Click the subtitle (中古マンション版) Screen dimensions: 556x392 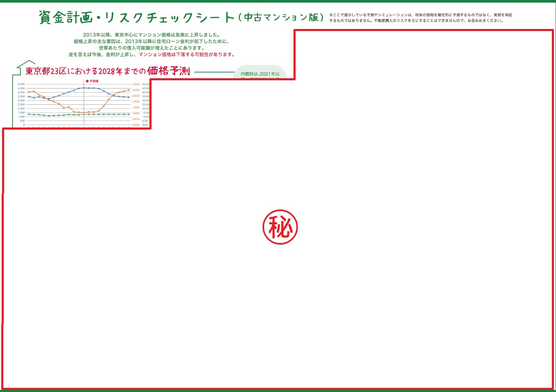(x=281, y=17)
